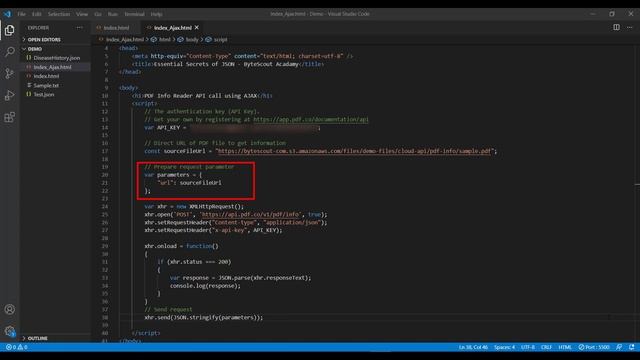
Task: Open the Source Control view icon
Action: click(x=9, y=73)
